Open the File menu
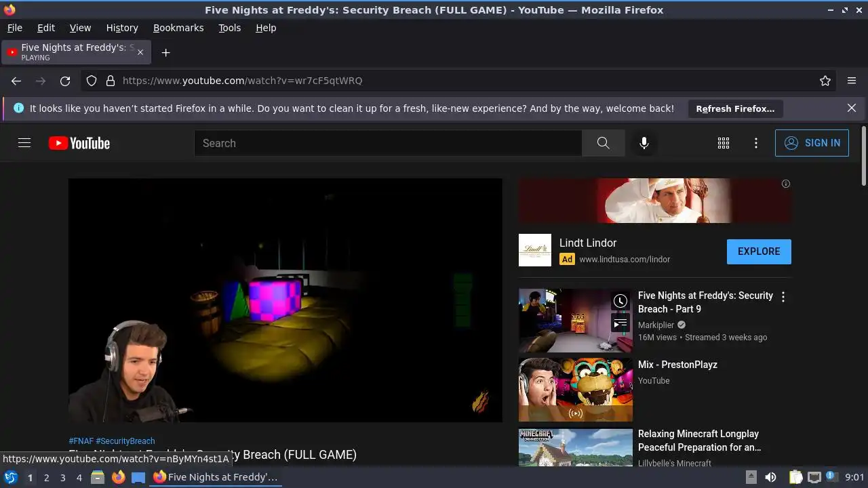 click(x=15, y=28)
